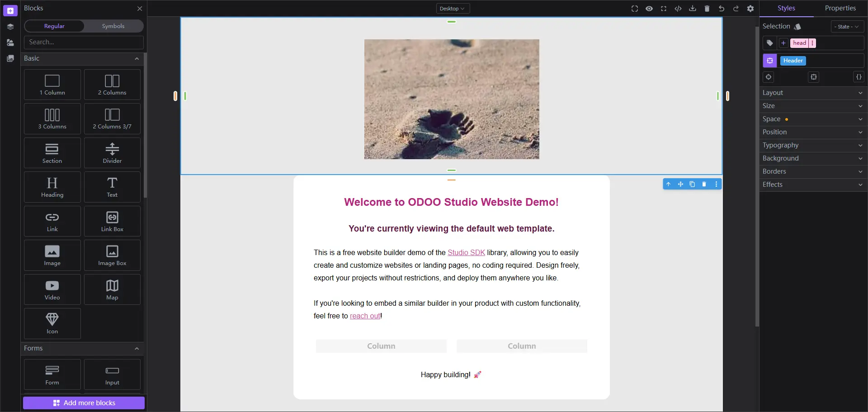The height and width of the screenshot is (412, 868).
Task: Select the Heading block
Action: point(52,187)
